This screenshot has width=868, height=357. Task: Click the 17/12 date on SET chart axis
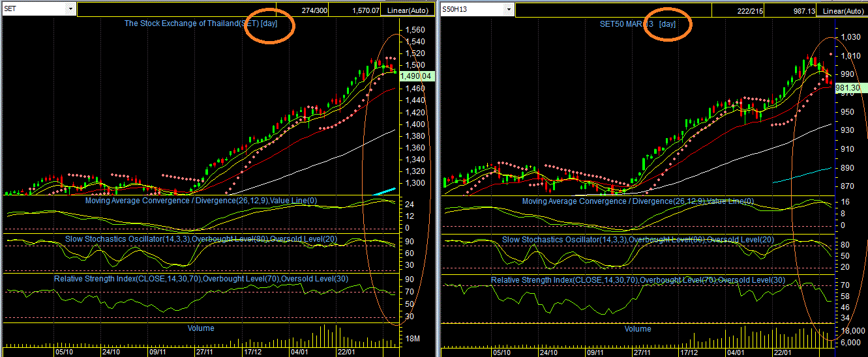[x=253, y=352]
